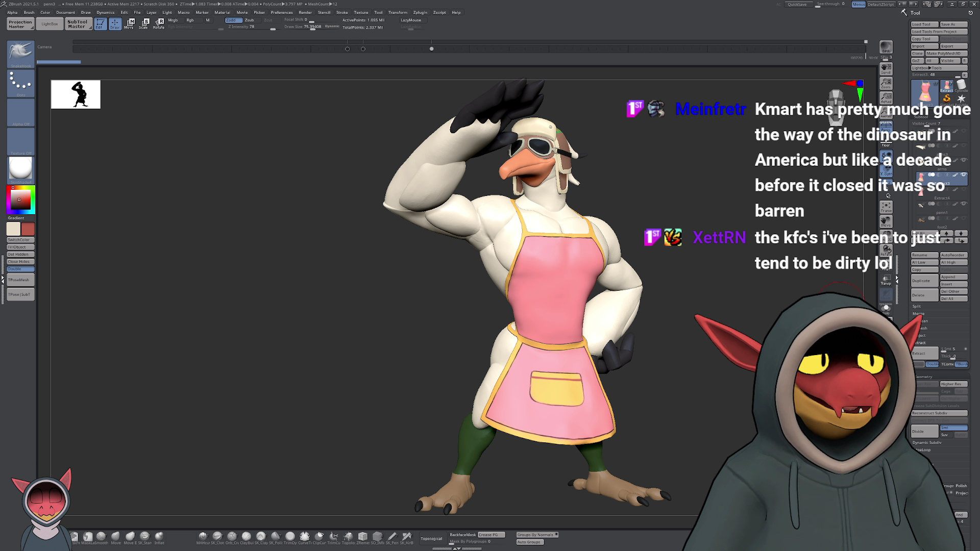
Task: Click the silhouette thumbnail preview in viewport
Action: (x=76, y=94)
